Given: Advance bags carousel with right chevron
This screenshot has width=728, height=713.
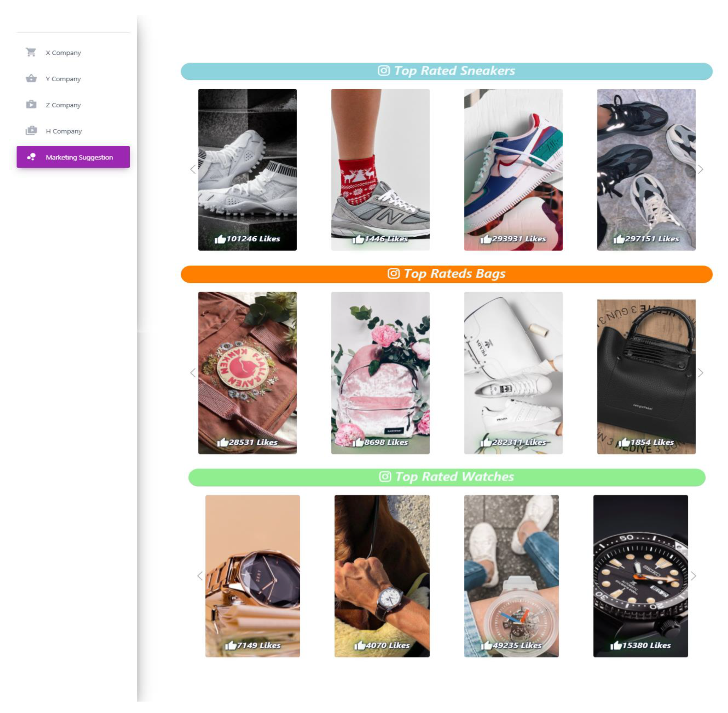Looking at the screenshot, I should coord(700,373).
